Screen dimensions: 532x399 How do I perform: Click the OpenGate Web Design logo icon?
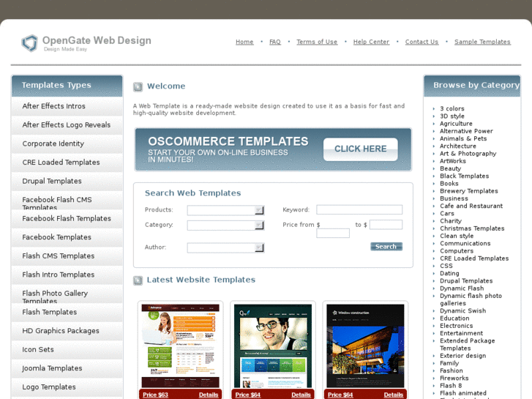tap(29, 43)
